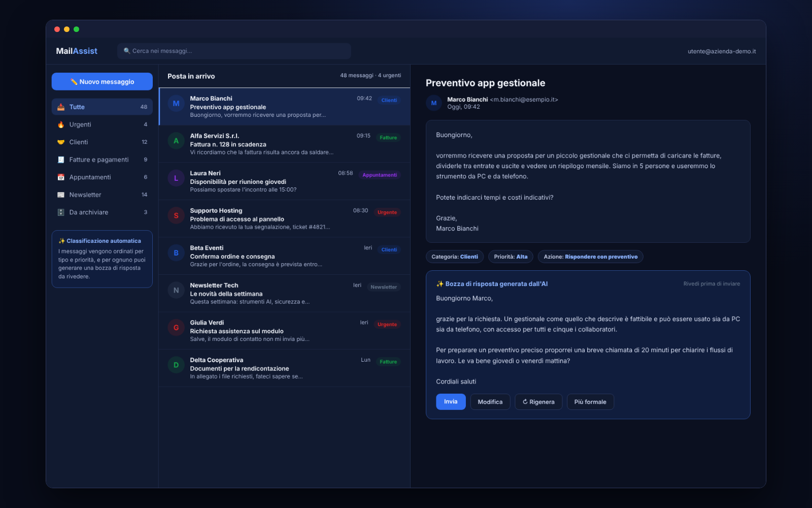Click the Fatture tag on Alfa Servizi row

[388, 138]
